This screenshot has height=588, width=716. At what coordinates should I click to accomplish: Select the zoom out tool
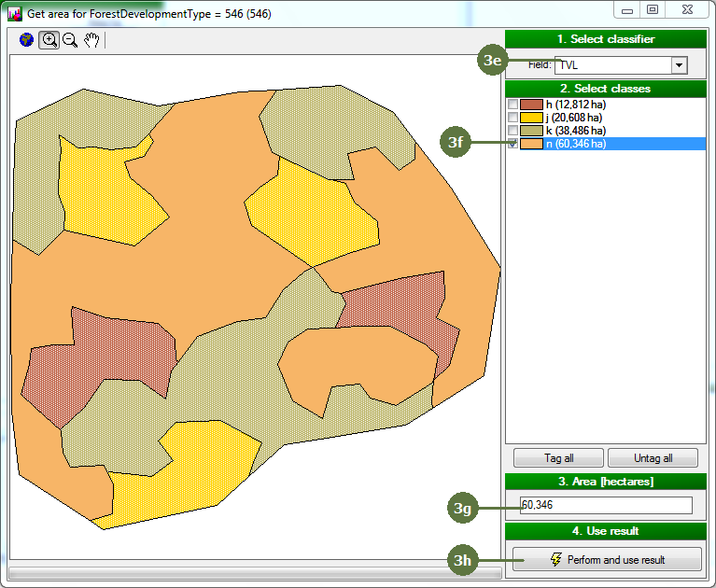coord(70,40)
